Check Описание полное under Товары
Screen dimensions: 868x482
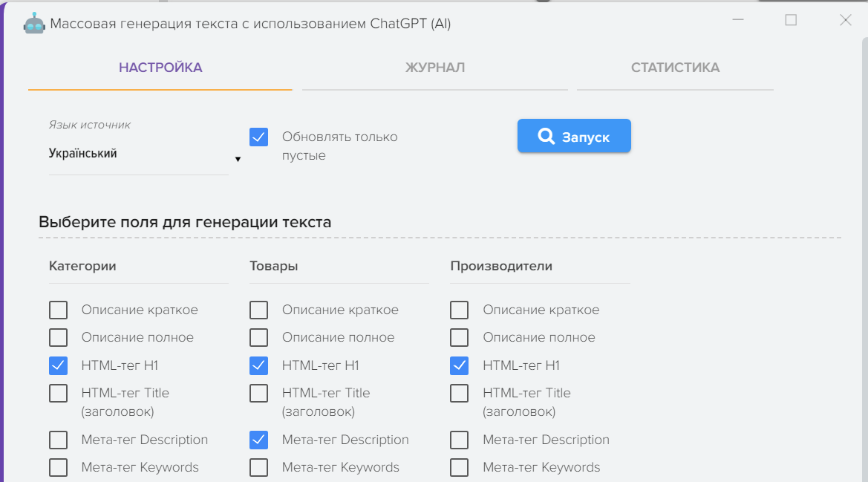(x=258, y=338)
